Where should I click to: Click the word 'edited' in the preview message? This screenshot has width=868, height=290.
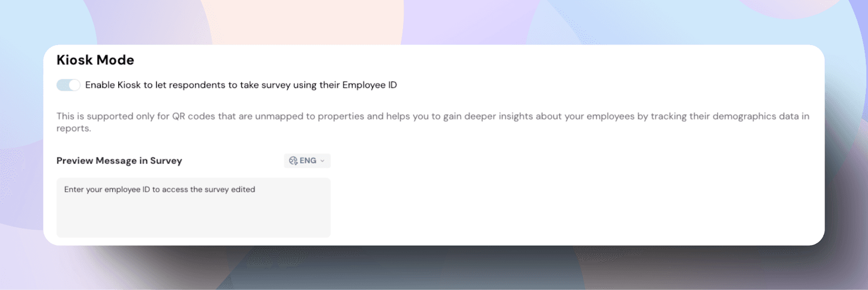(243, 190)
